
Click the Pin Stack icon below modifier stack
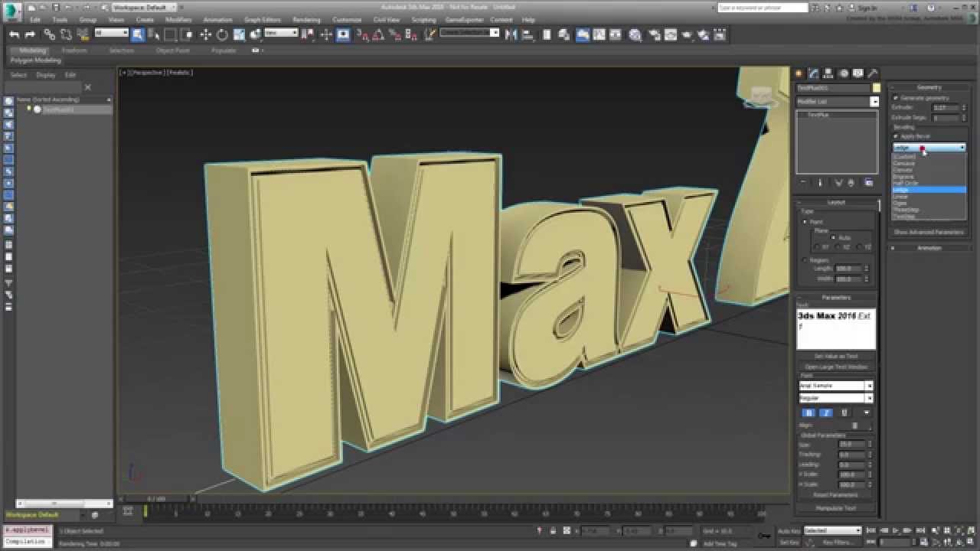pyautogui.click(x=803, y=183)
